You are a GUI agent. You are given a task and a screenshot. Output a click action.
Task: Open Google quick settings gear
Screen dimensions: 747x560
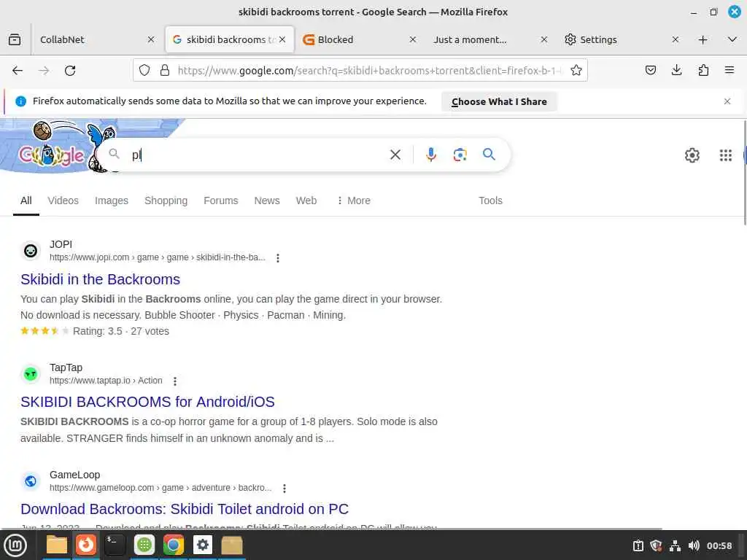(692, 155)
